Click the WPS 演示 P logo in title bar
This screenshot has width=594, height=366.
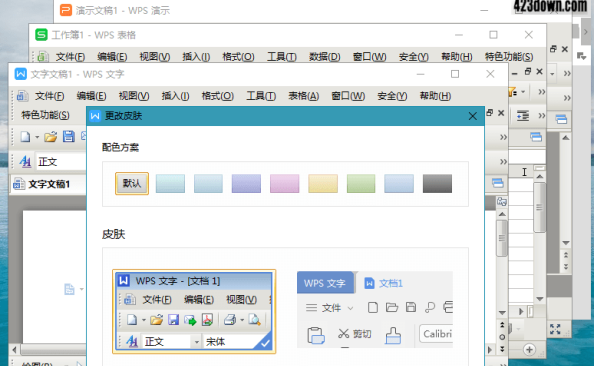[66, 10]
